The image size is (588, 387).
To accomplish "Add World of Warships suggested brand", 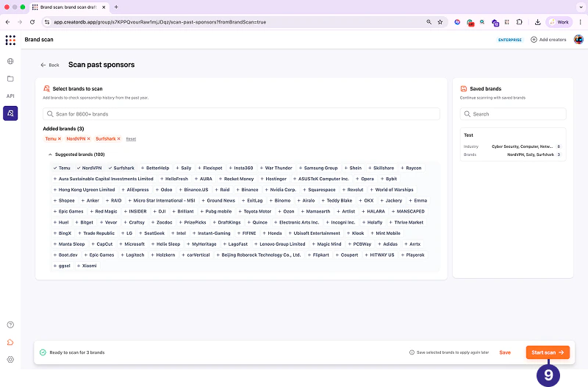I will (392, 190).
